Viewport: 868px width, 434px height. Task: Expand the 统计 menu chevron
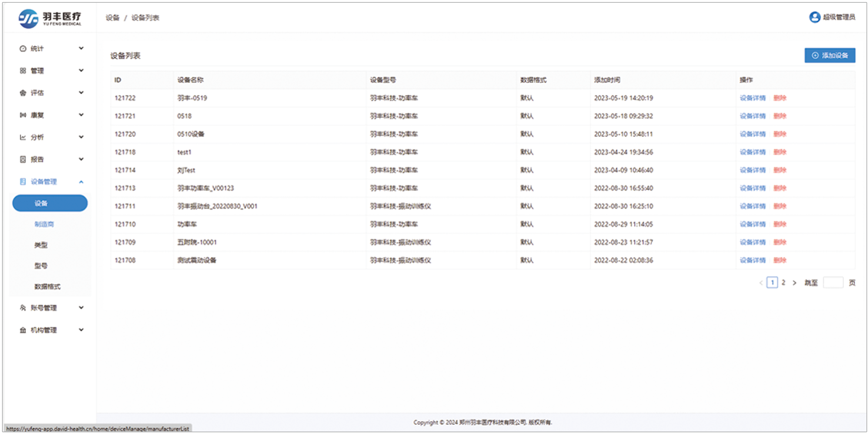click(x=81, y=48)
